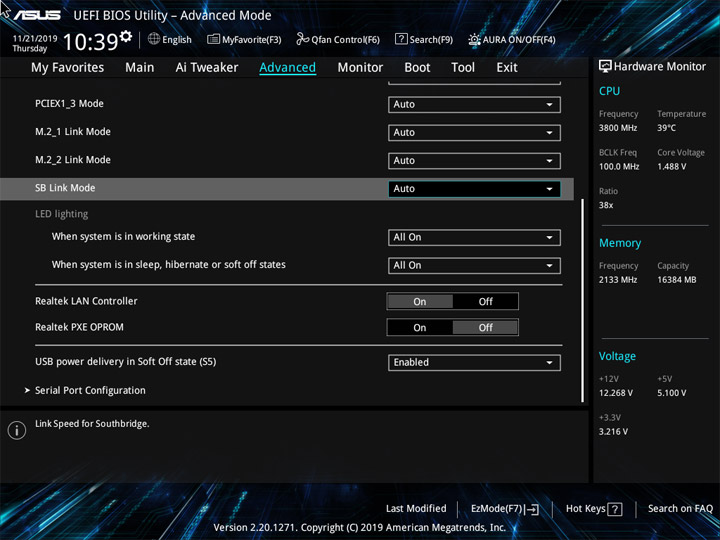Open USB power delivery S5 dropdown
This screenshot has width=720, height=540.
coord(474,362)
